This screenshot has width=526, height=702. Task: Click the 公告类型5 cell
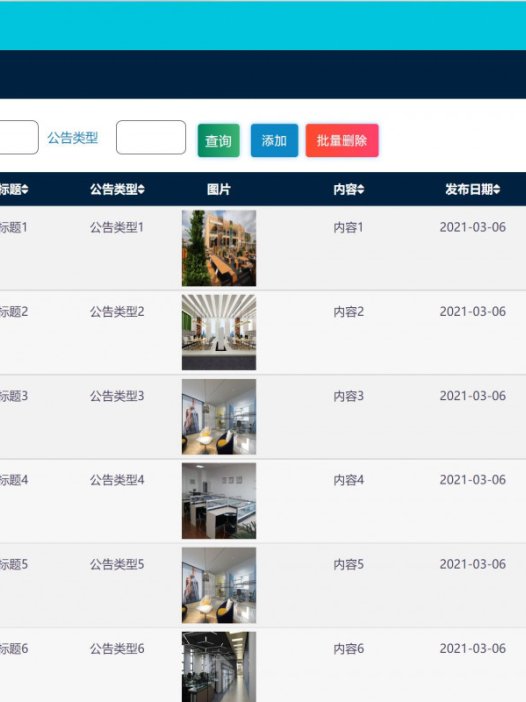117,564
